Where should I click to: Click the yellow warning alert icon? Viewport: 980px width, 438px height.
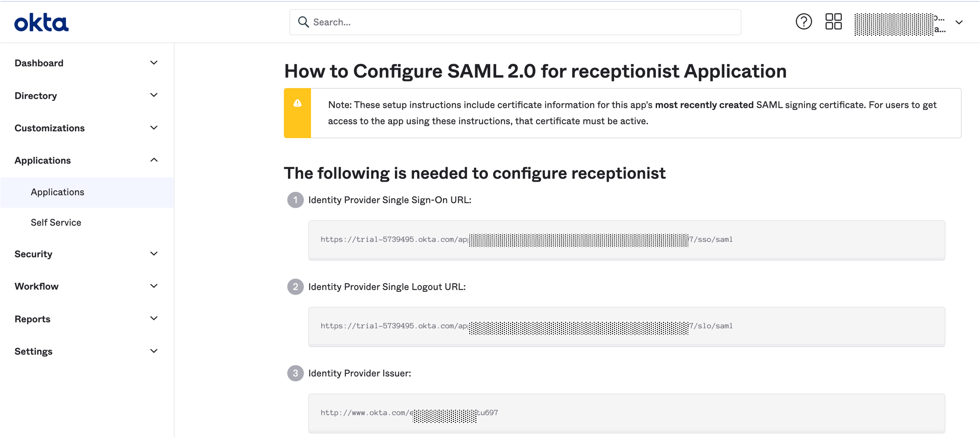click(298, 103)
